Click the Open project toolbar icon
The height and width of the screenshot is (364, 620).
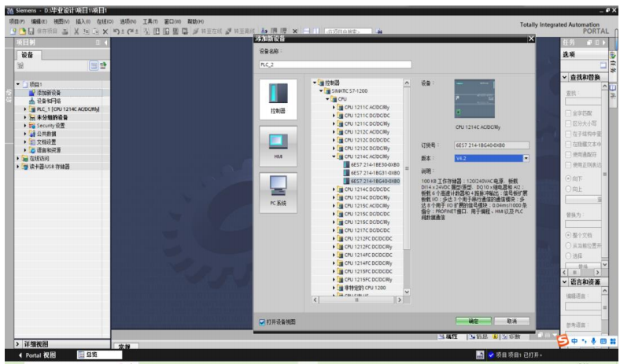(x=22, y=31)
